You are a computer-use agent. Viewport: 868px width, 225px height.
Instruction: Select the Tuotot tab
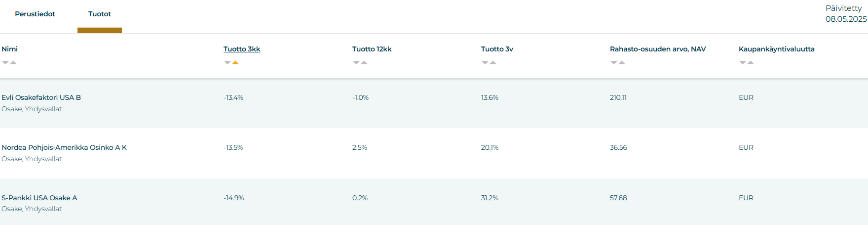(x=100, y=14)
